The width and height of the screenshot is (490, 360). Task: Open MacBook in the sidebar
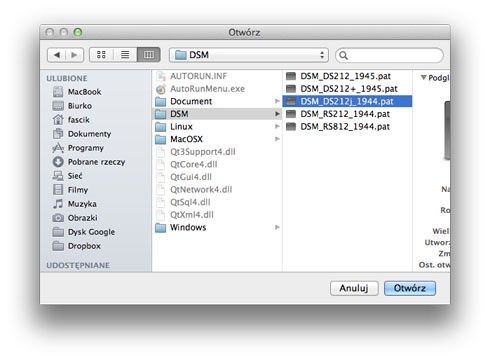tap(77, 92)
